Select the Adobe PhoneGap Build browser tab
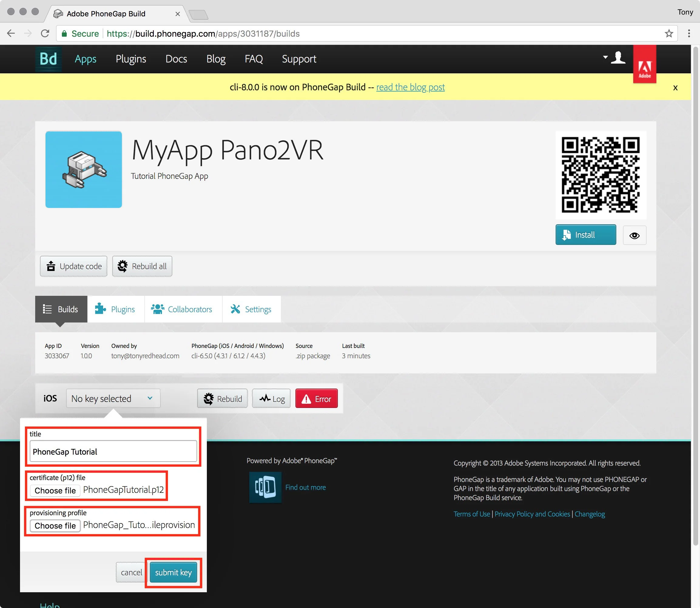The height and width of the screenshot is (608, 700). click(x=117, y=14)
